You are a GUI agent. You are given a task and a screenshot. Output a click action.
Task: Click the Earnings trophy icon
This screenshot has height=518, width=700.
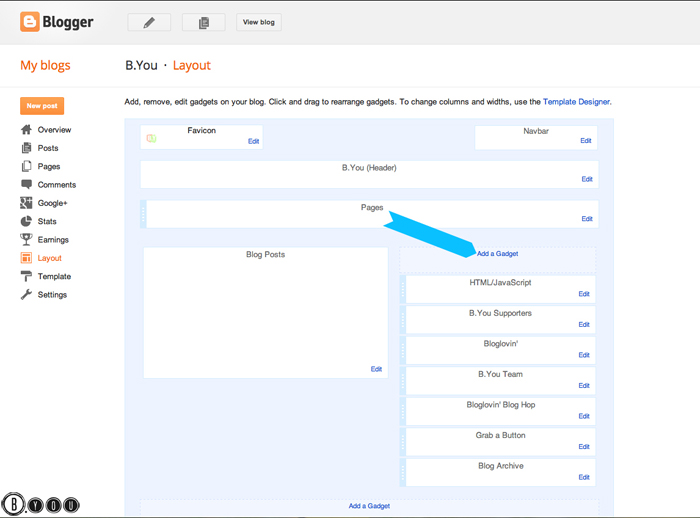tap(26, 239)
